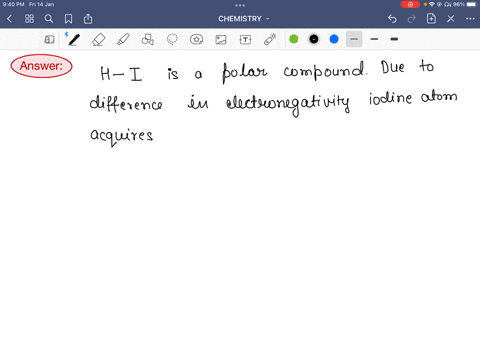Image resolution: width=480 pixels, height=360 pixels.
Task: Select the Highlighter tool
Action: pos(123,40)
